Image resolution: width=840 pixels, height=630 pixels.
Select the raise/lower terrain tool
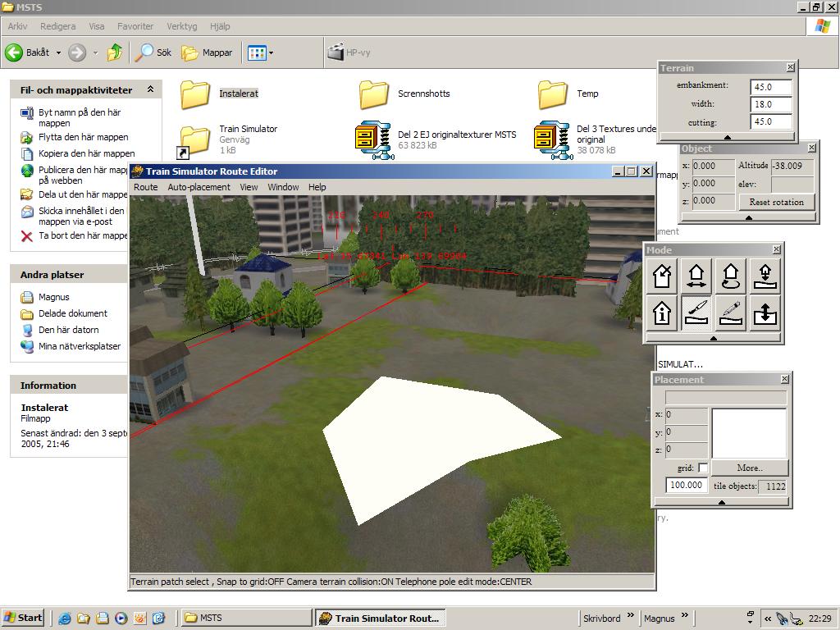coord(765,313)
